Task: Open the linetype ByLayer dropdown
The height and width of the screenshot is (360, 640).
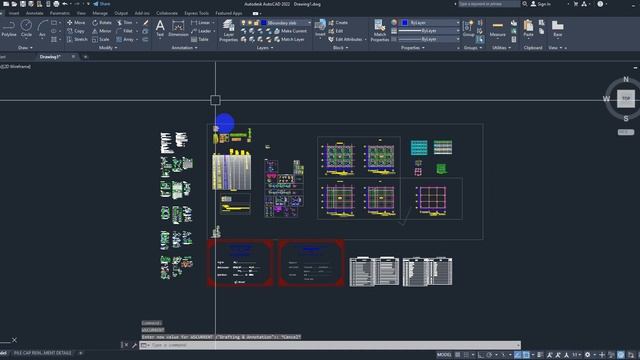Action: (x=458, y=39)
